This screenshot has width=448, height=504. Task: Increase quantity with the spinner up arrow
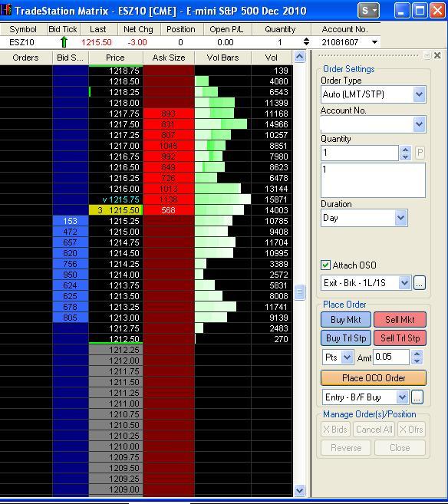[x=406, y=150]
